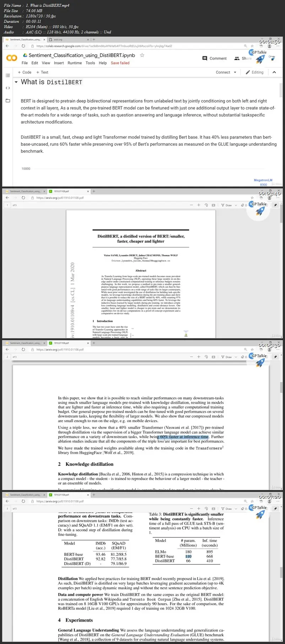The width and height of the screenshot is (285, 644).
Task: Click browser back arrow in Colab frame
Action: (x=7, y=46)
